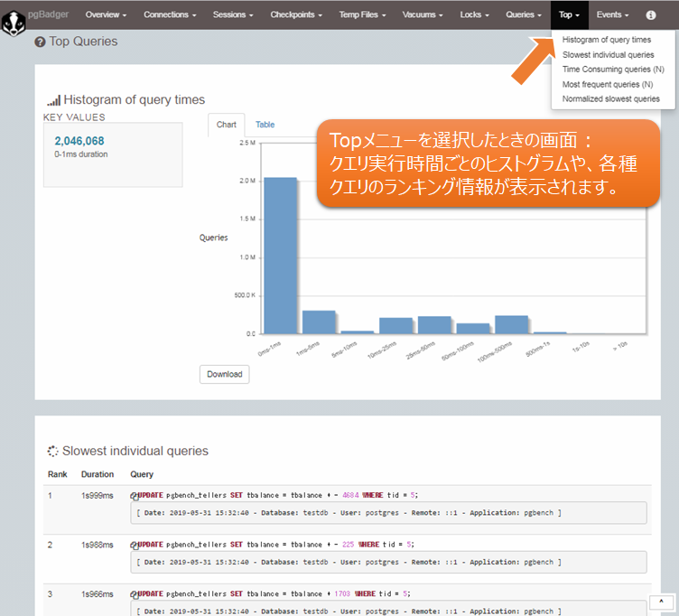Open the Vacuums dropdown
679x616 pixels.
[423, 14]
